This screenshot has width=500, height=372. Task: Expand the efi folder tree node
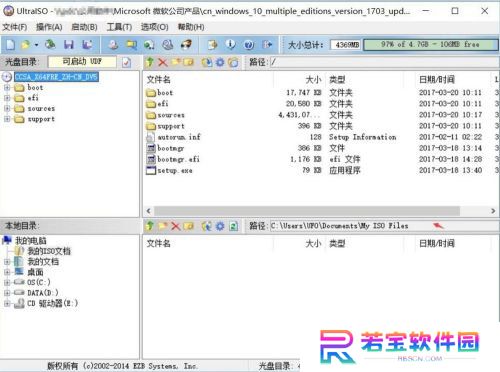tap(7, 98)
